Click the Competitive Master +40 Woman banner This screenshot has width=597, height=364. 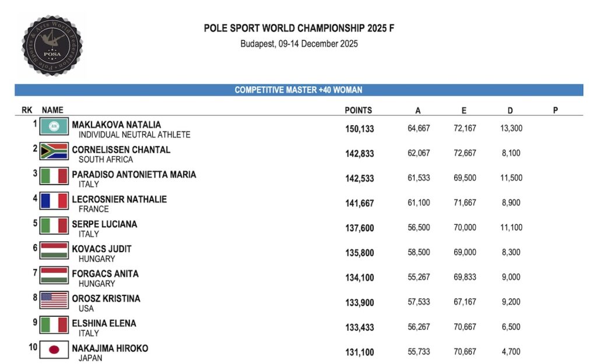(x=299, y=90)
